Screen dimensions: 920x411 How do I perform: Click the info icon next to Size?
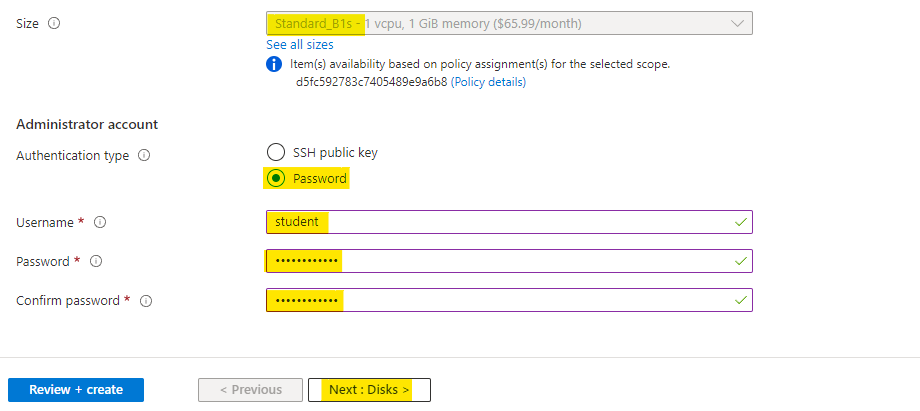pos(54,23)
